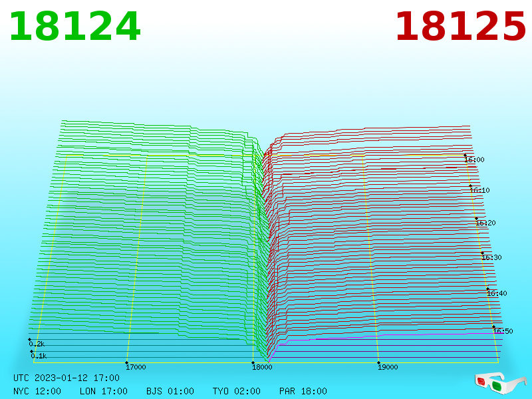The image size is (532, 399).
Task: Click the NYC 12:00 clock
Action: (37, 391)
